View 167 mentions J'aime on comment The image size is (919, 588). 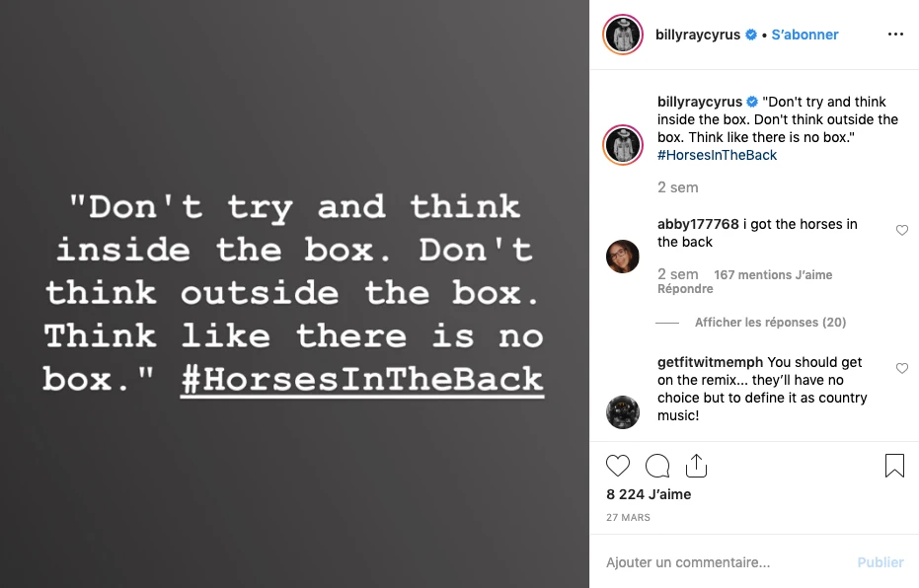773,275
